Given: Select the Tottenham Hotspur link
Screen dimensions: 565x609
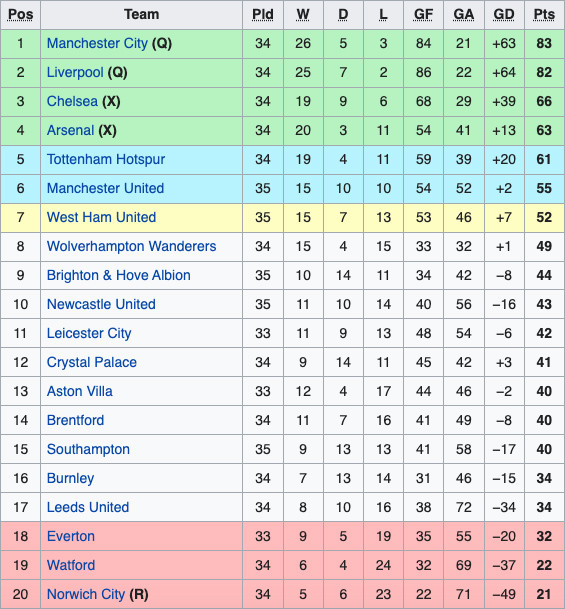Looking at the screenshot, I should [106, 160].
